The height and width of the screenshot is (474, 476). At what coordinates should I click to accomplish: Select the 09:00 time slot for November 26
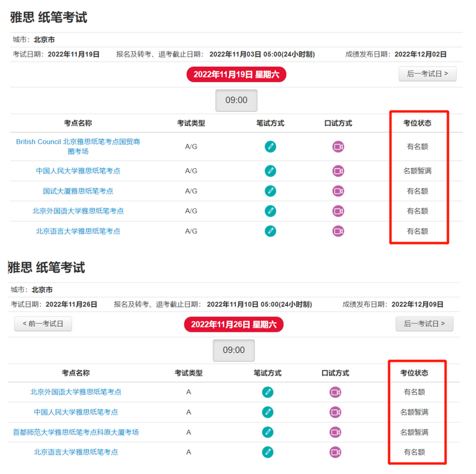click(234, 350)
